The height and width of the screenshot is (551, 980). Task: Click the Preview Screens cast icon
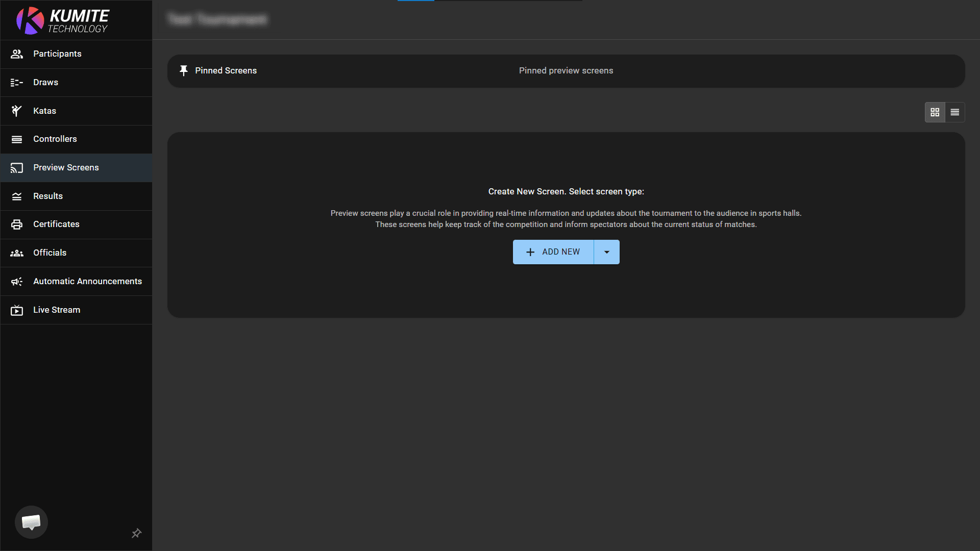click(x=17, y=167)
